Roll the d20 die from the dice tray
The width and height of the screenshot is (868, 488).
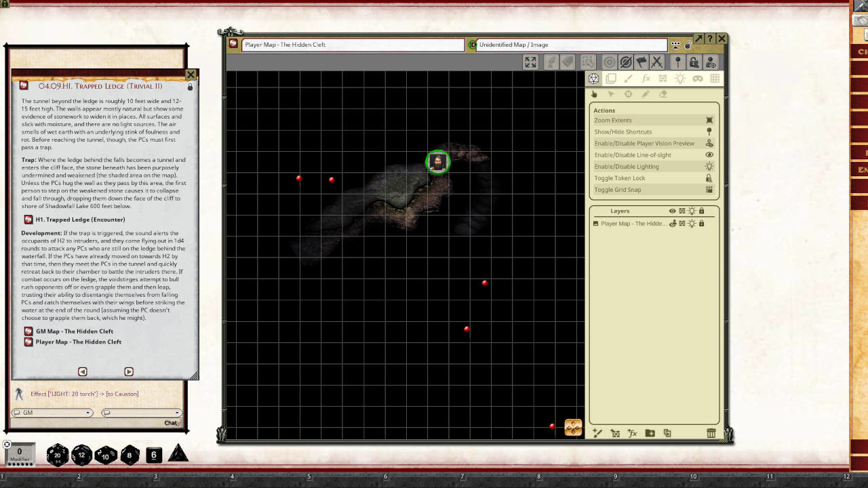[x=57, y=455]
